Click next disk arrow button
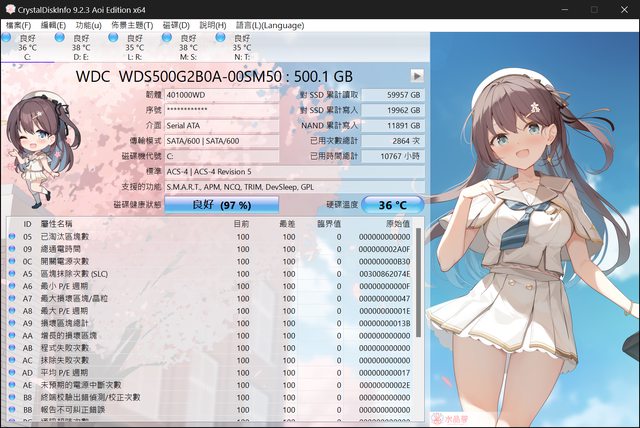Screen dimensions: 640x428 pos(417,76)
